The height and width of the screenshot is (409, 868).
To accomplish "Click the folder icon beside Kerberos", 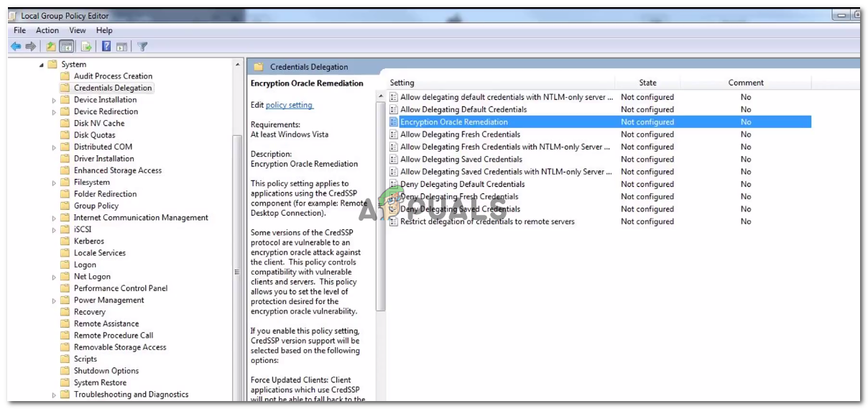I will click(65, 241).
